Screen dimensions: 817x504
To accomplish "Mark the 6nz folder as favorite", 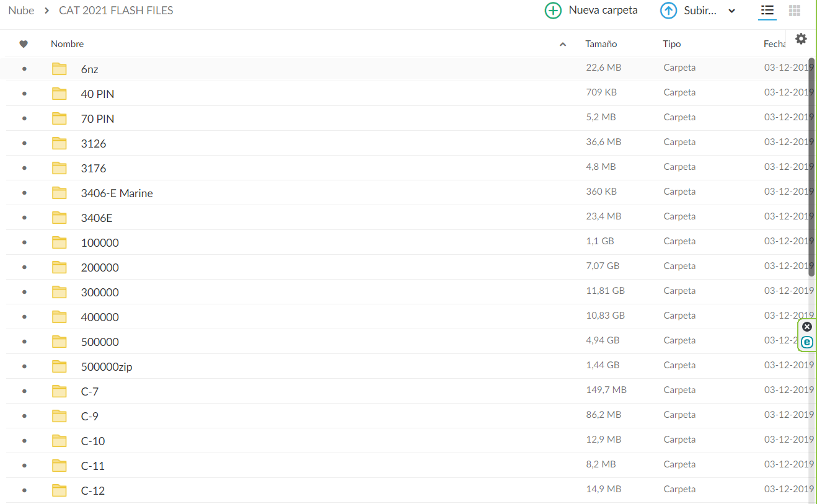I will pos(24,69).
